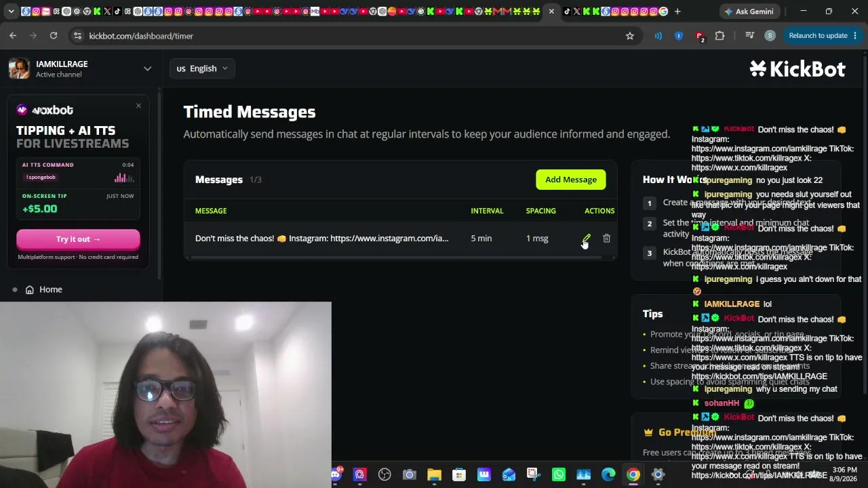Click the Add Message button
The height and width of the screenshot is (488, 868).
571,180
